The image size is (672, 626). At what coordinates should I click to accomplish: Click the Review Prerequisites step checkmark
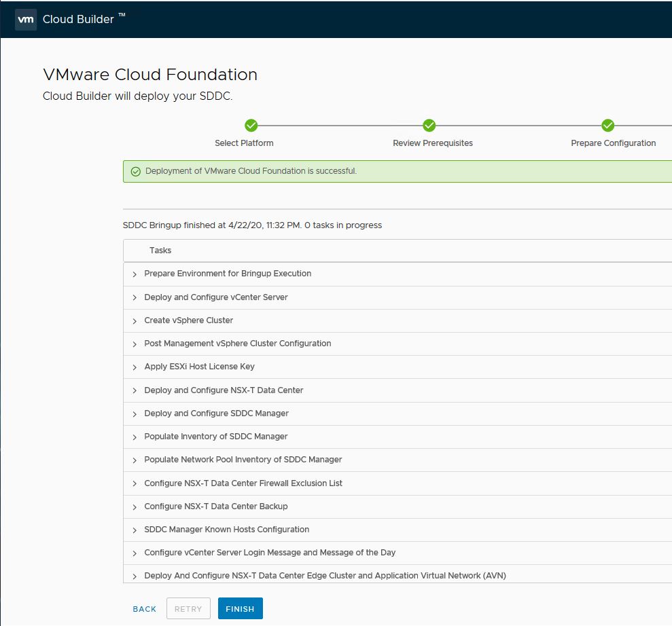429,126
